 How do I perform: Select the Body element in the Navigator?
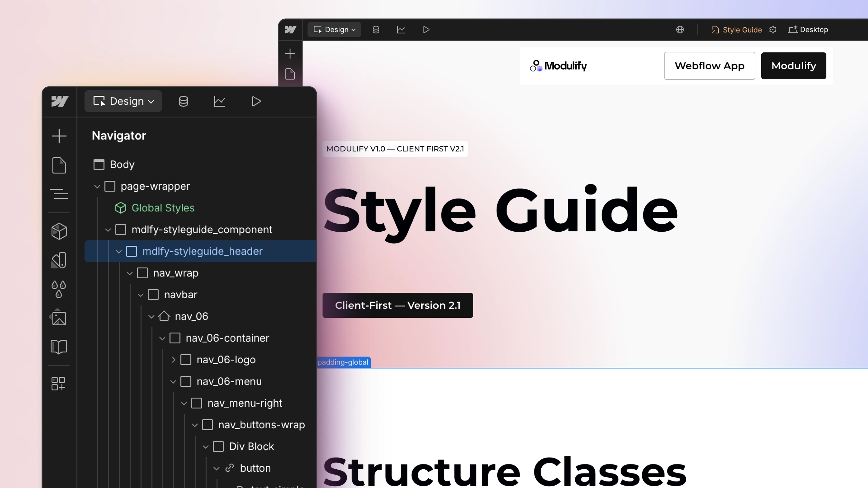[x=114, y=164]
